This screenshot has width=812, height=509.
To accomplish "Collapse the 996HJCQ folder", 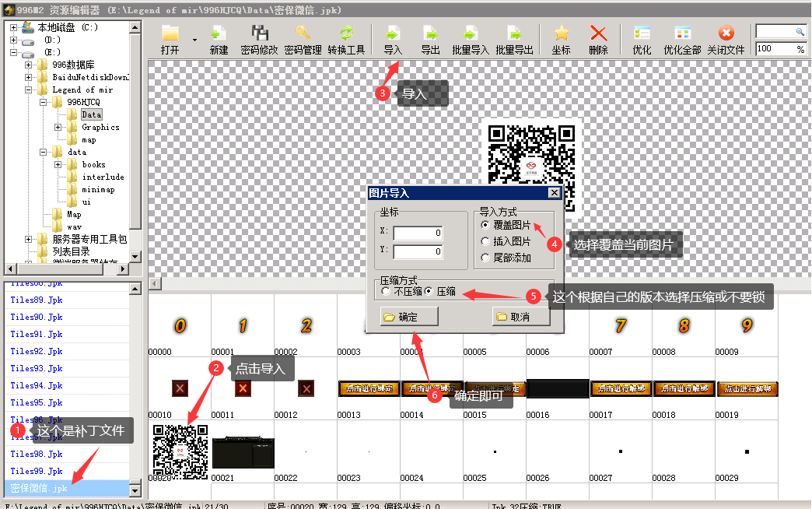I will pos(44,102).
